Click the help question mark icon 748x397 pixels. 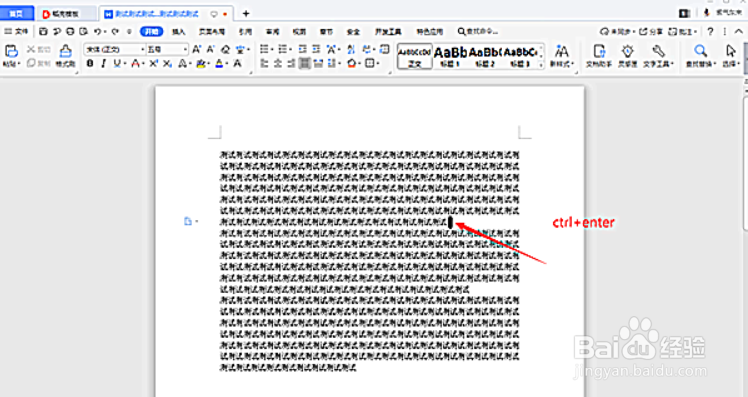[x=710, y=31]
